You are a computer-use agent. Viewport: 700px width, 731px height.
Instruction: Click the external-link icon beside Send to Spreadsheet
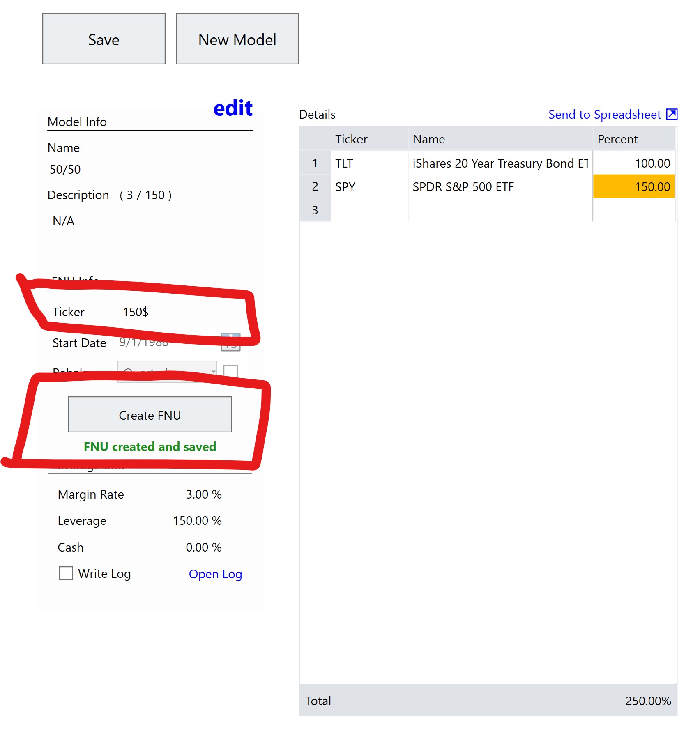pos(672,115)
